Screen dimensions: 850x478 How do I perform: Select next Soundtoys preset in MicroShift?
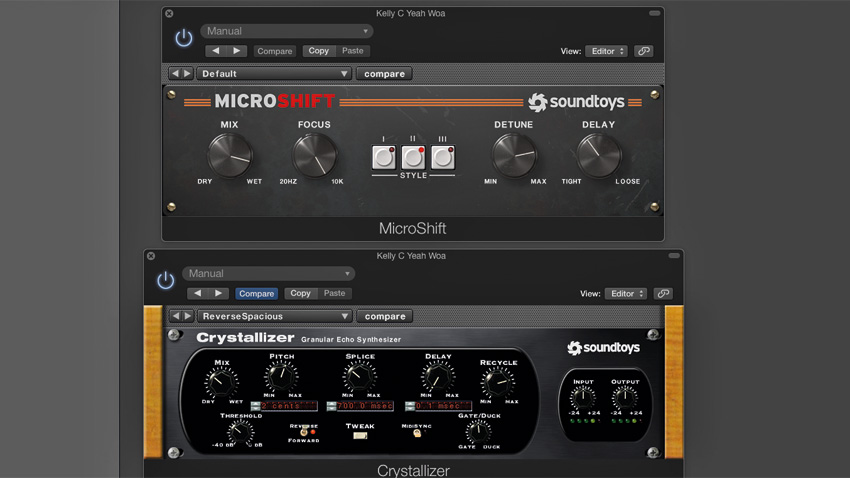click(187, 73)
